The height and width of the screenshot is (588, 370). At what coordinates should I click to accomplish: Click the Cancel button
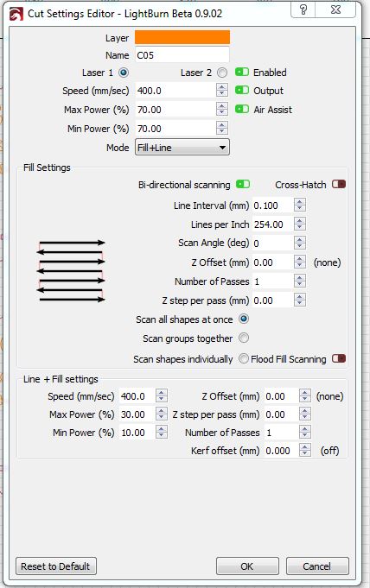coord(317,566)
